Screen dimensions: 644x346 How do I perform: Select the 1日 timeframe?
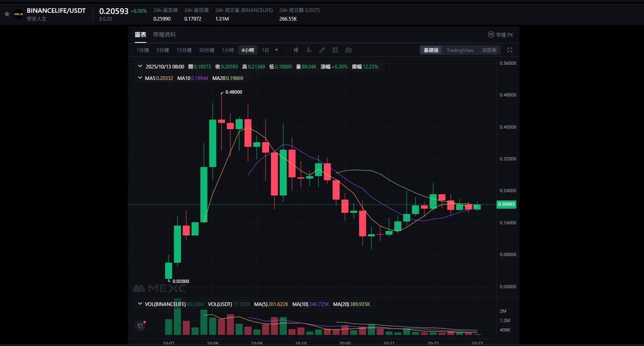point(265,50)
